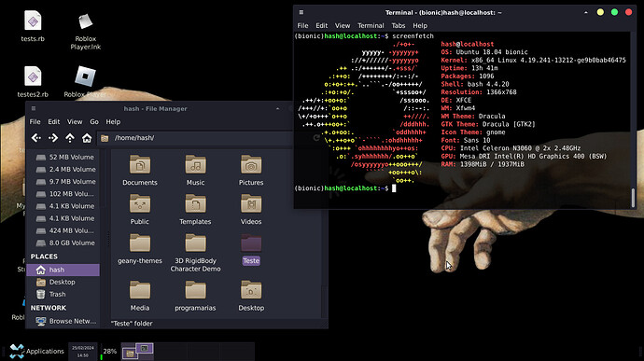This screenshot has width=644, height=361.
Task: Select hash in Places sidebar
Action: tap(63, 270)
